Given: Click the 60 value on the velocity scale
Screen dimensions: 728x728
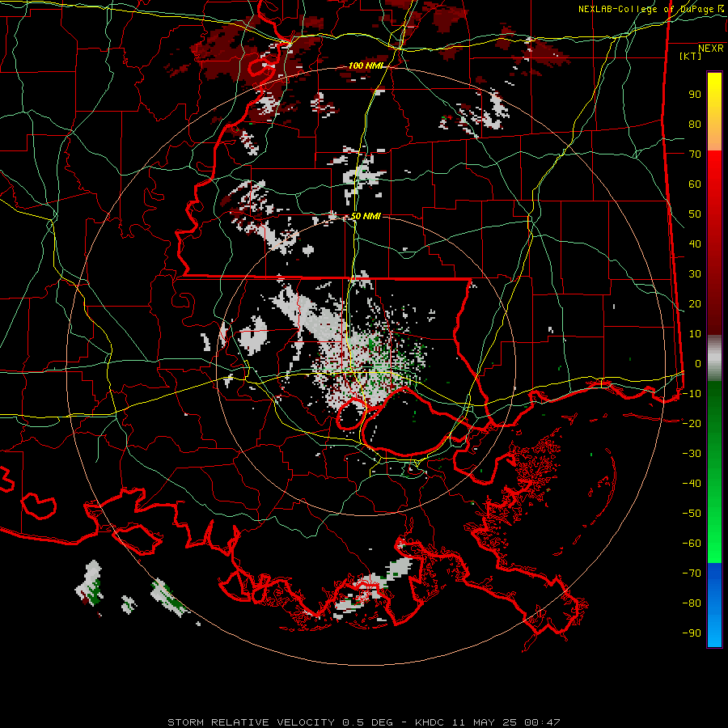Looking at the screenshot, I should (x=695, y=184).
